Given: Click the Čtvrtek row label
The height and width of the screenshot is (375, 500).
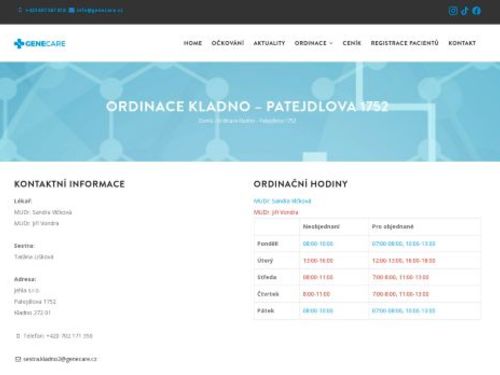Looking at the screenshot, I should 268,294.
